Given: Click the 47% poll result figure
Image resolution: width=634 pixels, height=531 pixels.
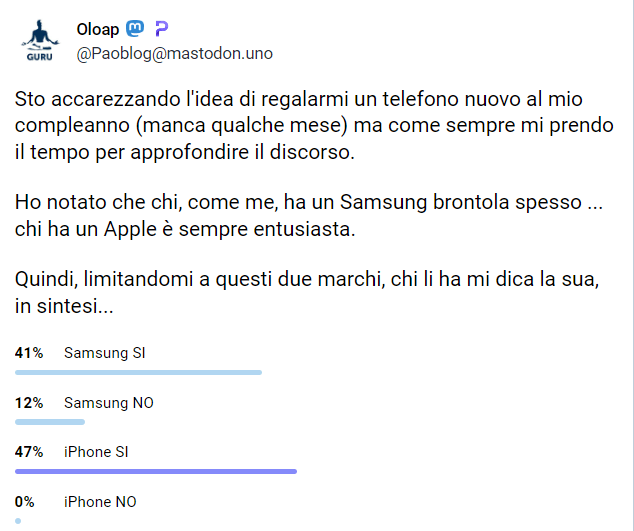Looking at the screenshot, I should 29,452.
